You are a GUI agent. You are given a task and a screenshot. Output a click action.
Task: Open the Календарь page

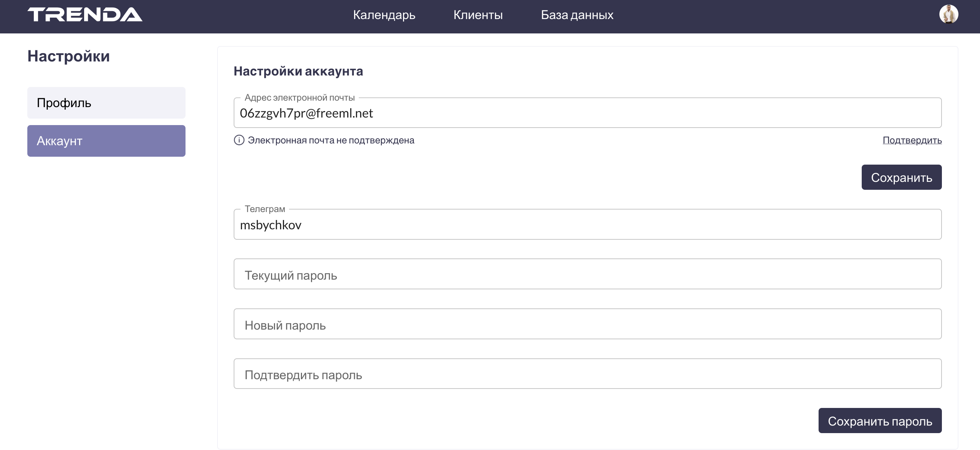[384, 15]
